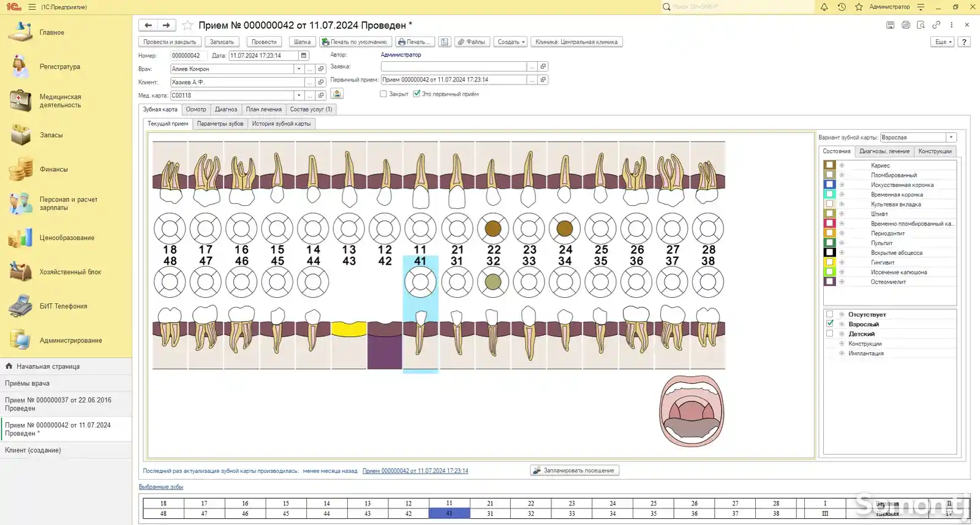Viewport: 980px width, 525px height.
Task: Click the icon button next to Мед. карта
Action: click(x=336, y=94)
